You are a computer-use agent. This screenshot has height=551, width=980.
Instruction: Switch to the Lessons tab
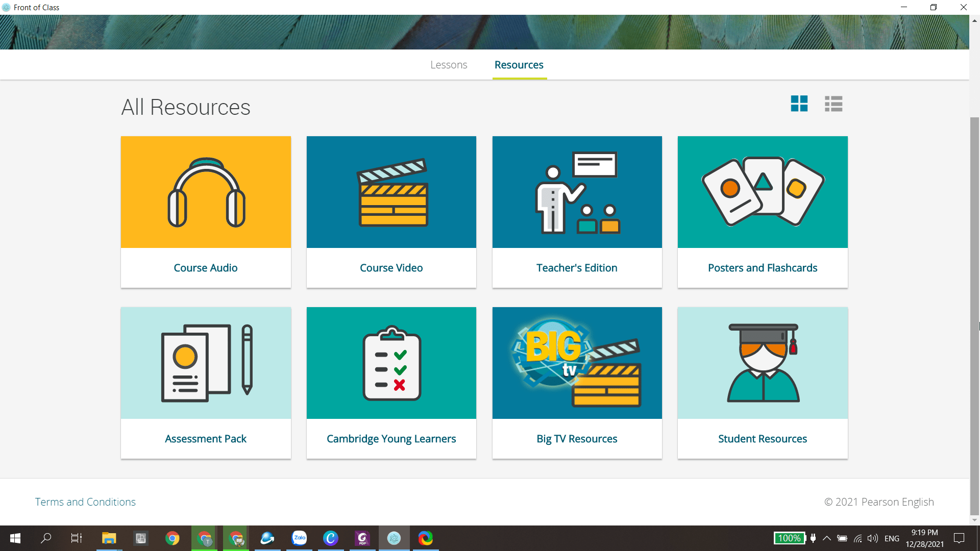(449, 65)
